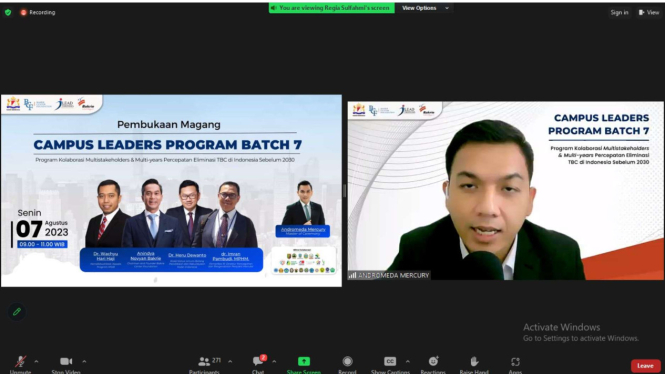Viewport: 665px width, 374px height.
Task: Change the layout via View button
Action: pos(649,13)
